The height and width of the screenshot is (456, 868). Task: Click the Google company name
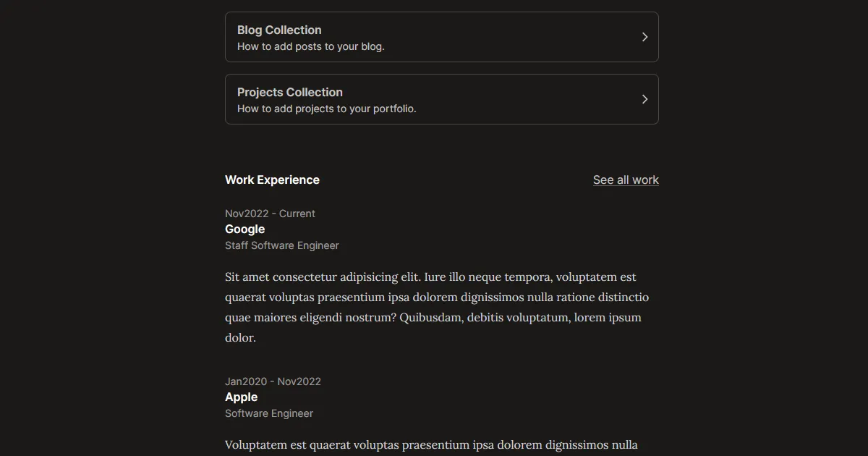244,229
